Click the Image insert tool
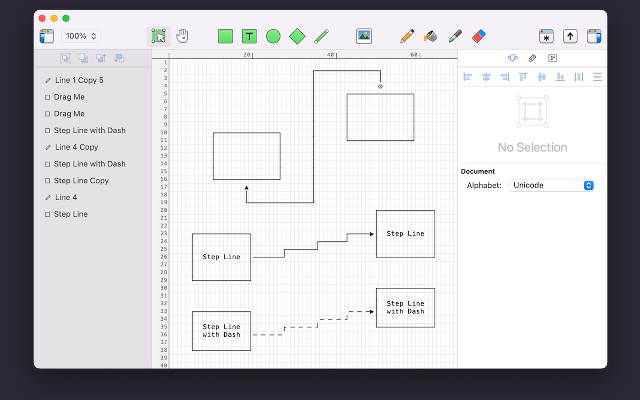This screenshot has width=640, height=400. coord(364,36)
